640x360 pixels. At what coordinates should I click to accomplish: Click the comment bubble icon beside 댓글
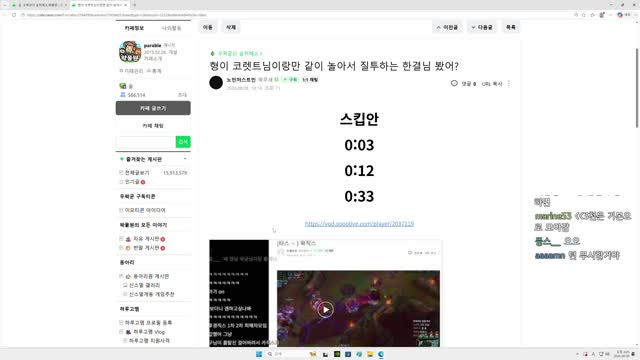pos(454,83)
